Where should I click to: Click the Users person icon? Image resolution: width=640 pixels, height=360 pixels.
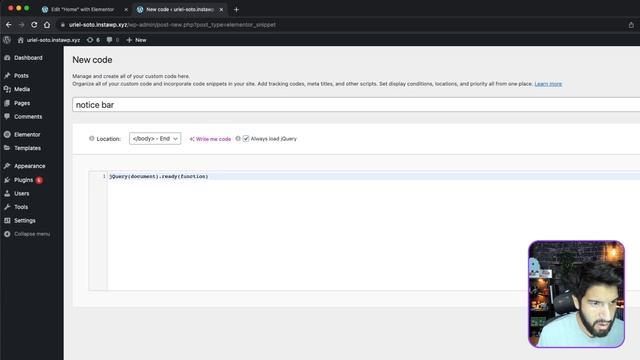[7, 193]
